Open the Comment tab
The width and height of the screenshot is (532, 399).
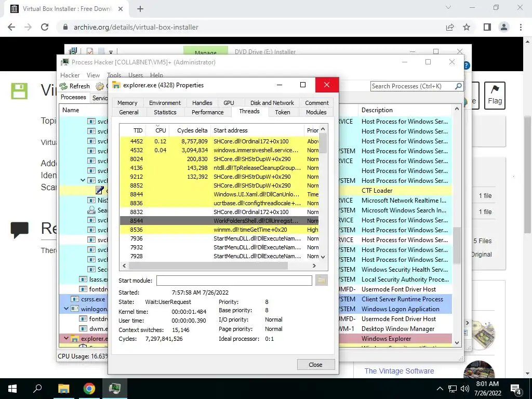316,103
